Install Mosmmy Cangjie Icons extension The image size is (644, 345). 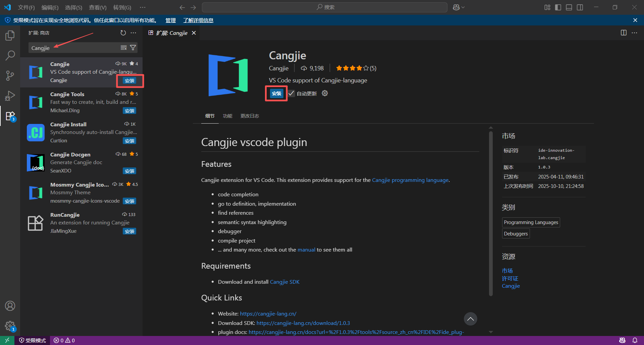tap(129, 201)
